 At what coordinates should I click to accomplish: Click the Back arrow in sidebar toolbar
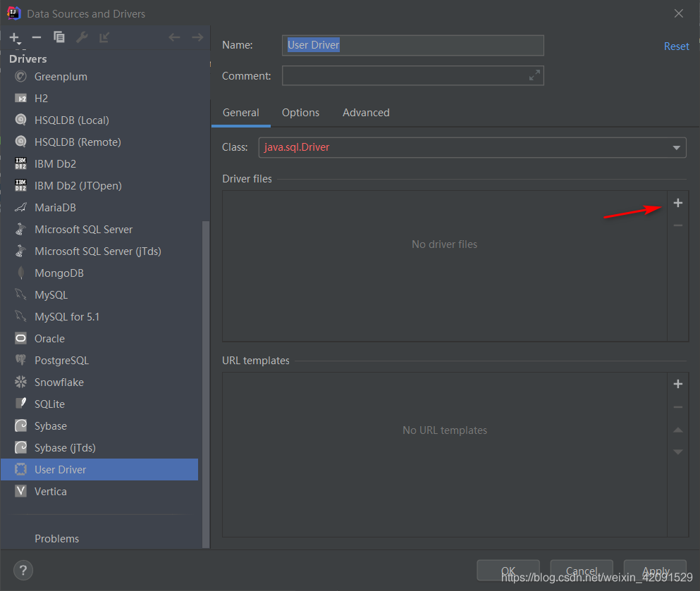(x=174, y=37)
